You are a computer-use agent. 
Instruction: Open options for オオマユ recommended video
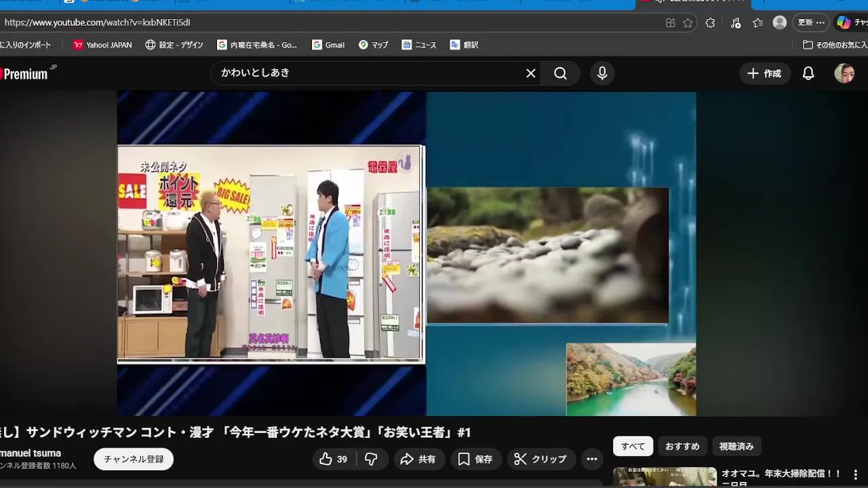click(x=855, y=474)
